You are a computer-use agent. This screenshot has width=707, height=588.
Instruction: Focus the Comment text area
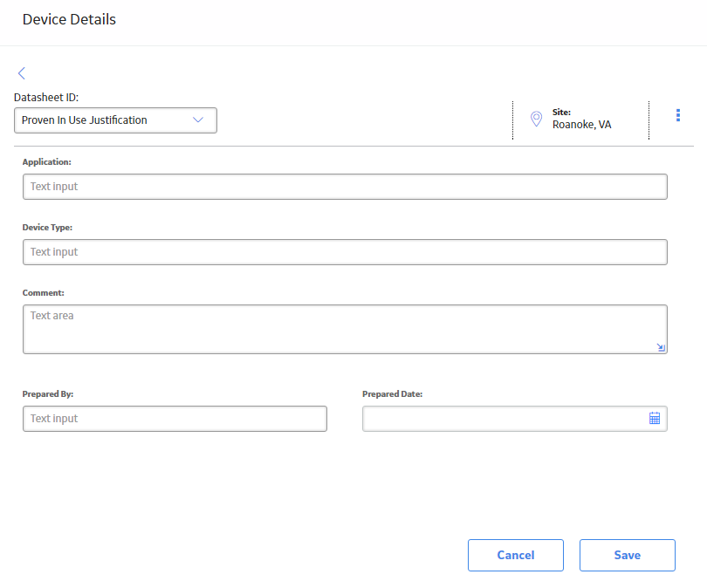[x=345, y=330]
